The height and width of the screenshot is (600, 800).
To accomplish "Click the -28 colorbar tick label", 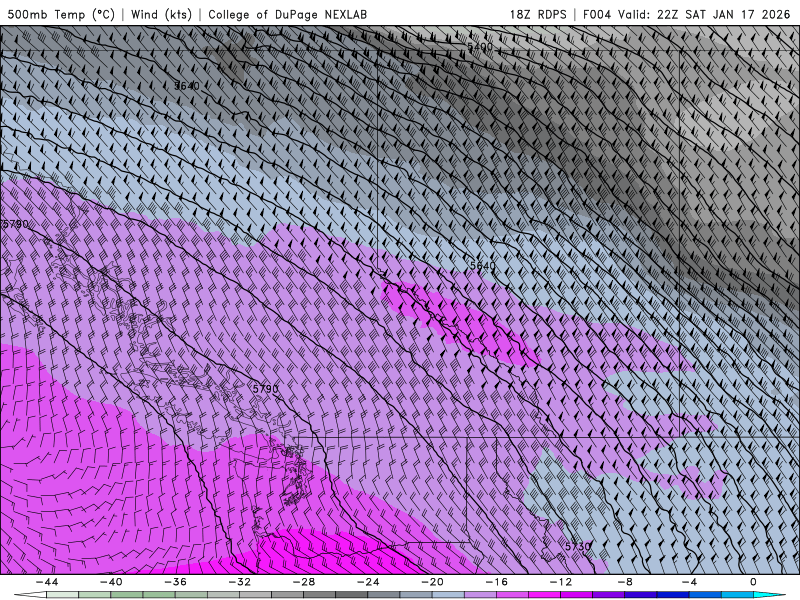I will [304, 582].
